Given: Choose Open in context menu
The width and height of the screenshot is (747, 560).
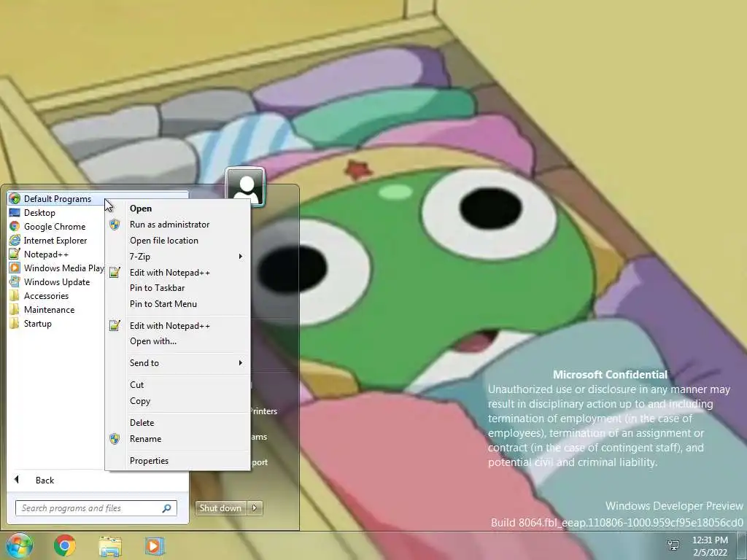Looking at the screenshot, I should pyautogui.click(x=178, y=209).
